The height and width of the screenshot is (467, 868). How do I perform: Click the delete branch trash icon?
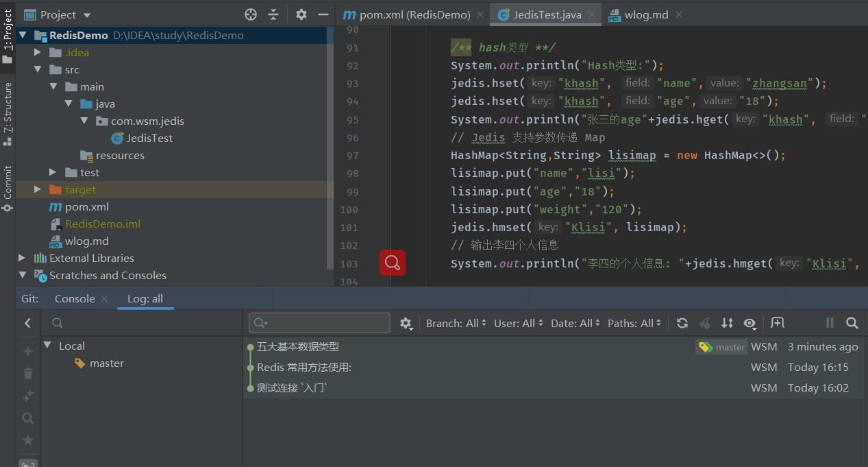coord(28,374)
